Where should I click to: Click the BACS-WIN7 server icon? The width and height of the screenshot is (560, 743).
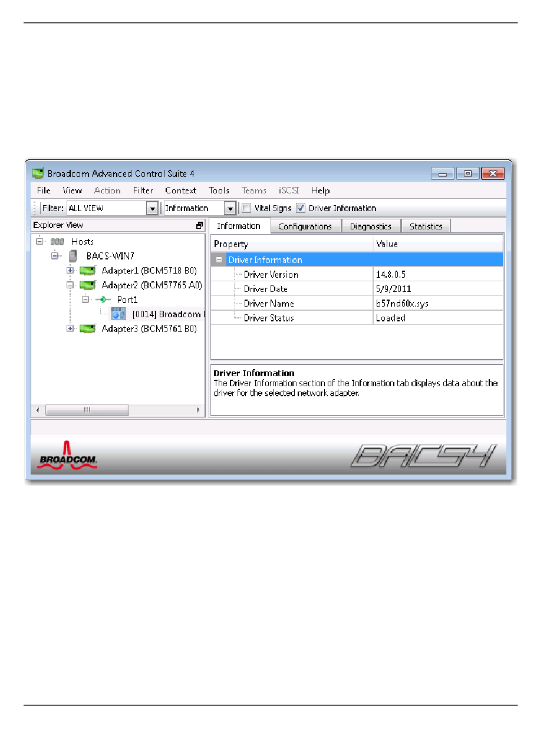73,256
